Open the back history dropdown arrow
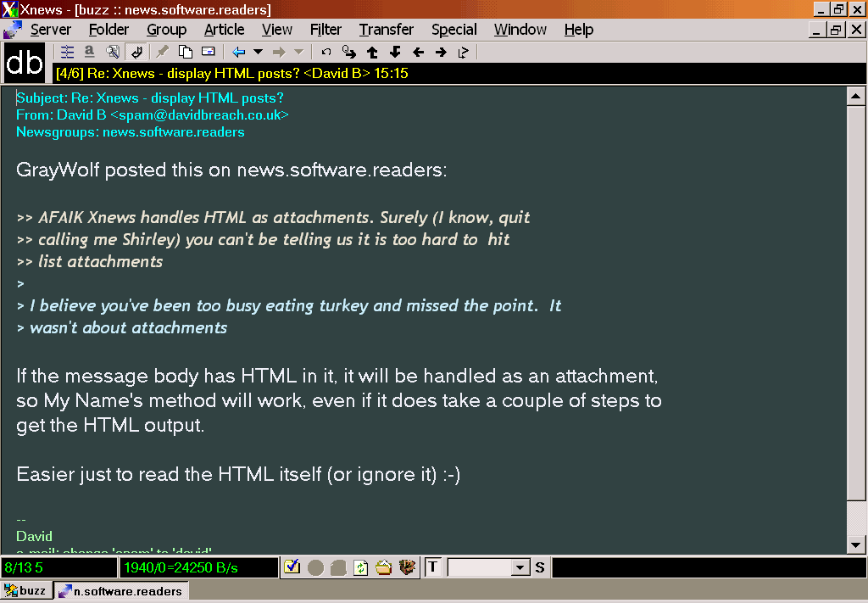868x603 pixels. [x=258, y=52]
